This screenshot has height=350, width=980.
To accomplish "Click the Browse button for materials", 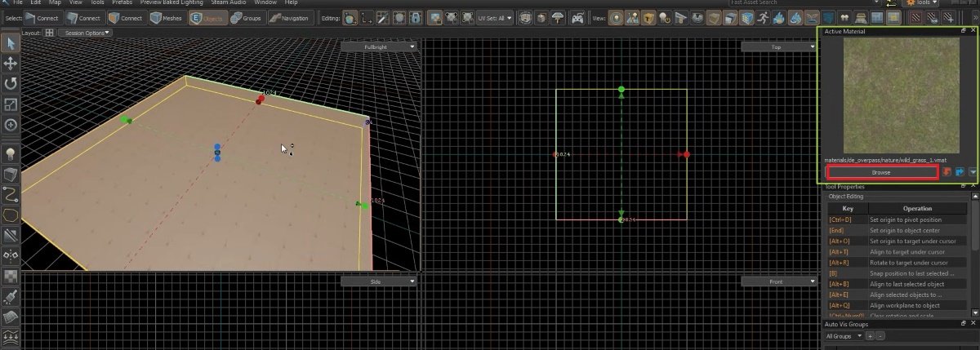I will [x=881, y=172].
